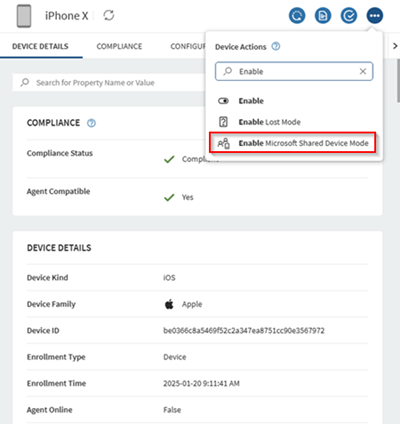The height and width of the screenshot is (424, 400).
Task: Click the toggle icon beside Enable action
Action: 223,101
